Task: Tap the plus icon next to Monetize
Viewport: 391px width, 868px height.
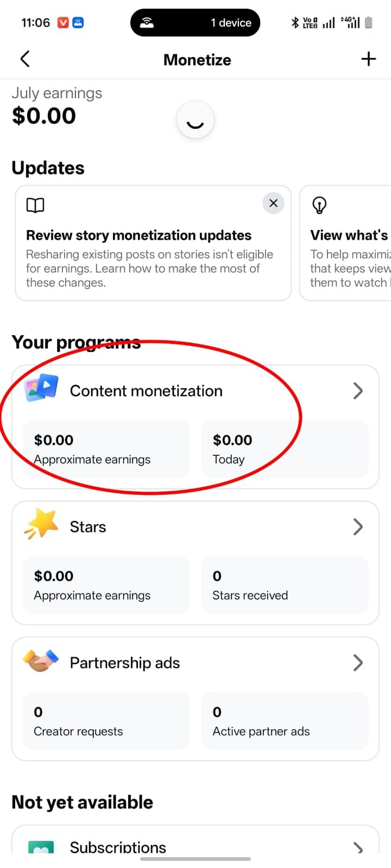Action: (369, 59)
